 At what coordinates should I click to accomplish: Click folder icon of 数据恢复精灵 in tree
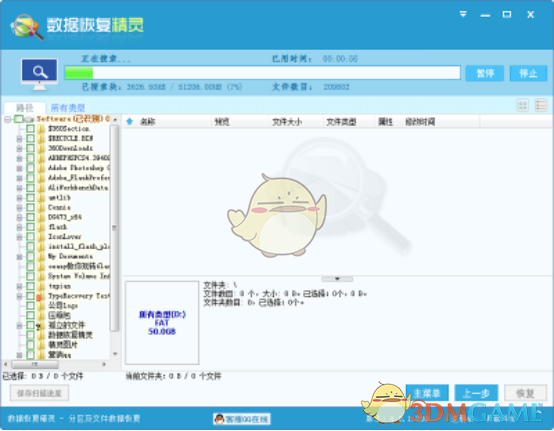click(x=41, y=335)
